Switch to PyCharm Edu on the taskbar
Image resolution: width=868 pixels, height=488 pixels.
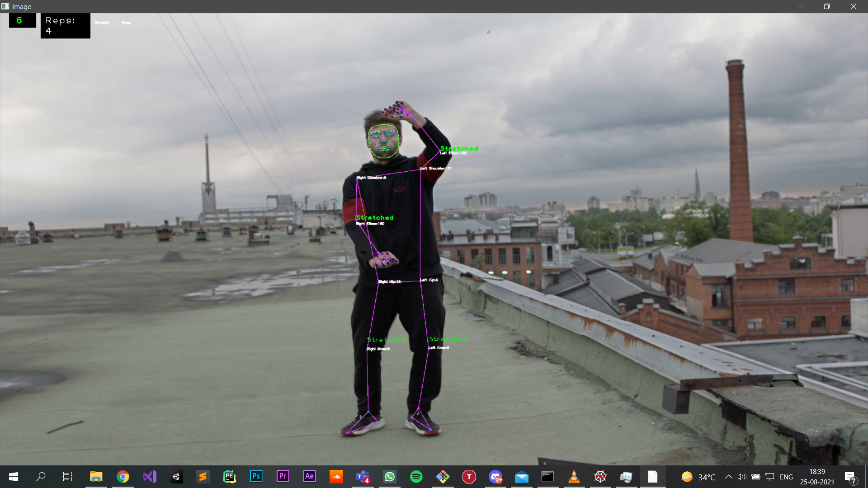(x=229, y=477)
